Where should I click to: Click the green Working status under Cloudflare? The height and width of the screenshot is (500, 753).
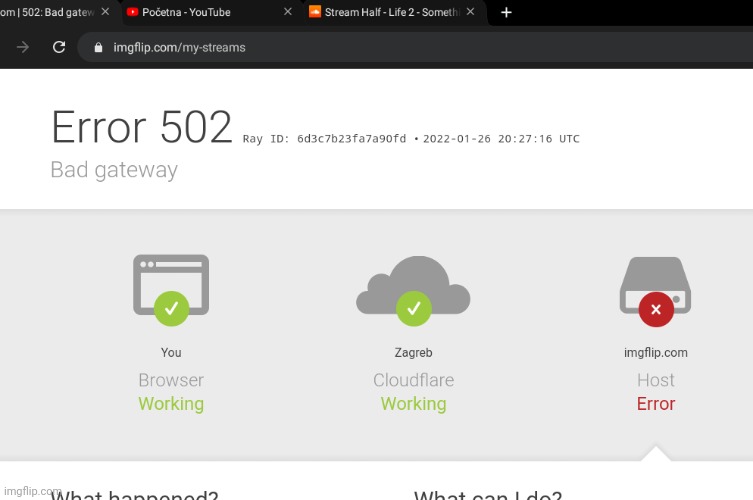[x=413, y=404]
